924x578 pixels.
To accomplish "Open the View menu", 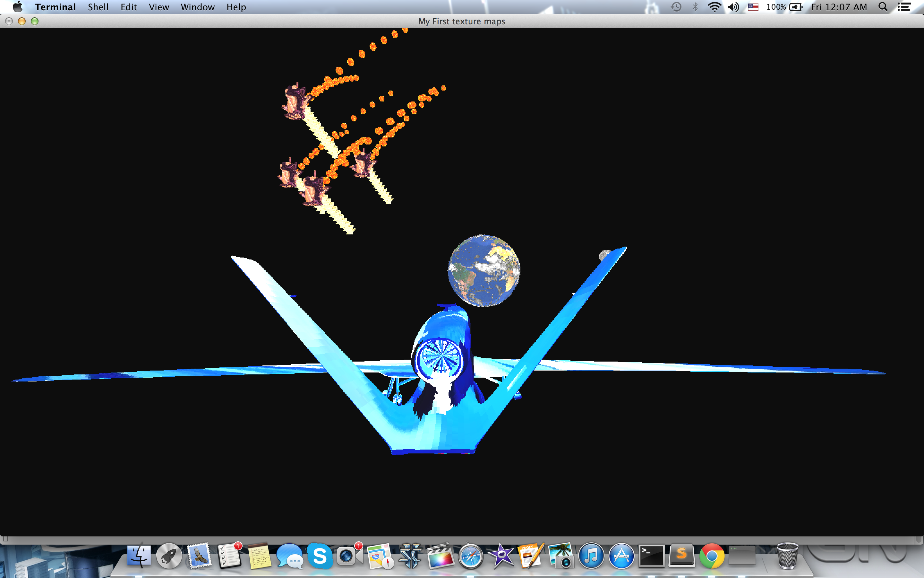I will (159, 7).
